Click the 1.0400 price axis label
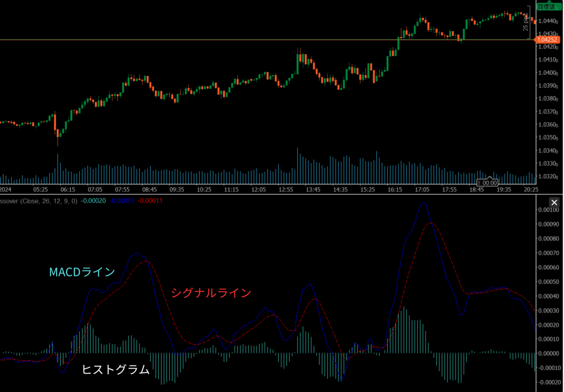This screenshot has width=564, height=392. coord(548,73)
